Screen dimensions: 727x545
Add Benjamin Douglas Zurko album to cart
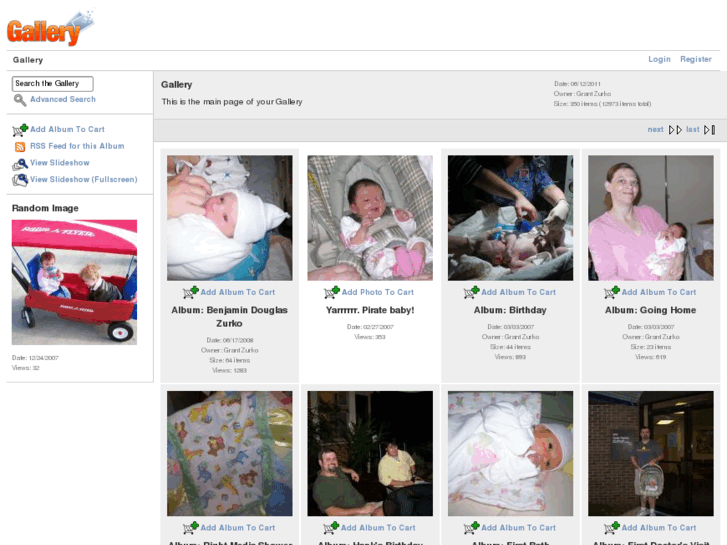(238, 292)
